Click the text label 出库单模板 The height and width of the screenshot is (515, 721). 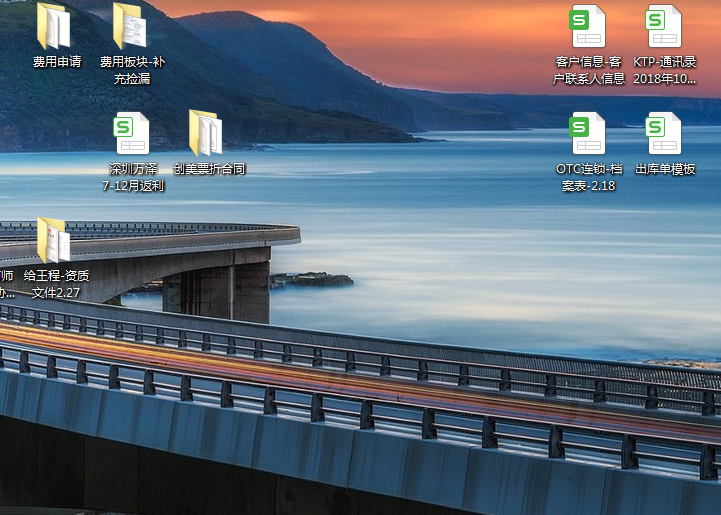coord(665,169)
